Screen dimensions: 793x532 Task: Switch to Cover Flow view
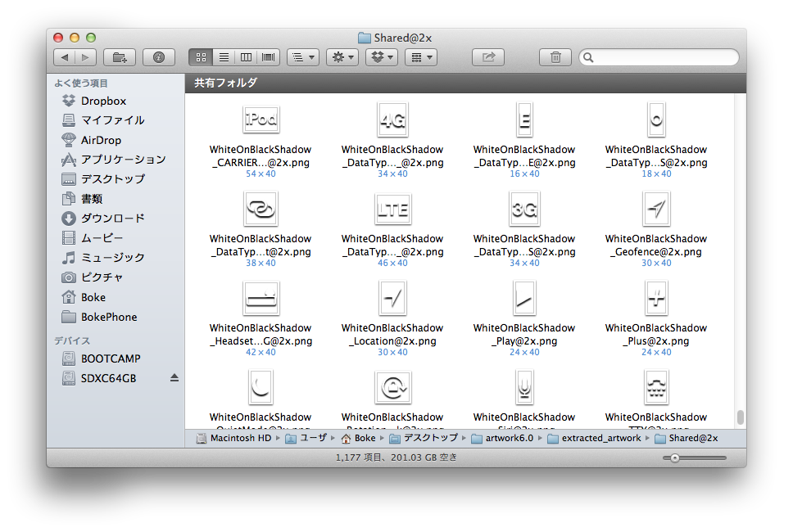click(269, 57)
